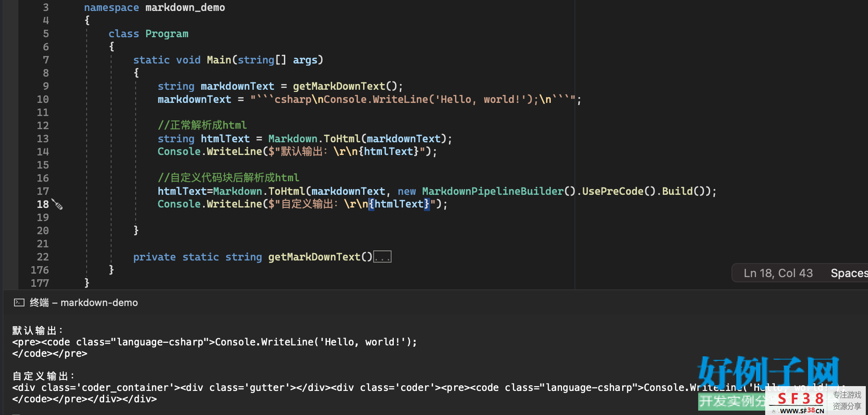Click line number 4 in the gutter

tap(46, 21)
